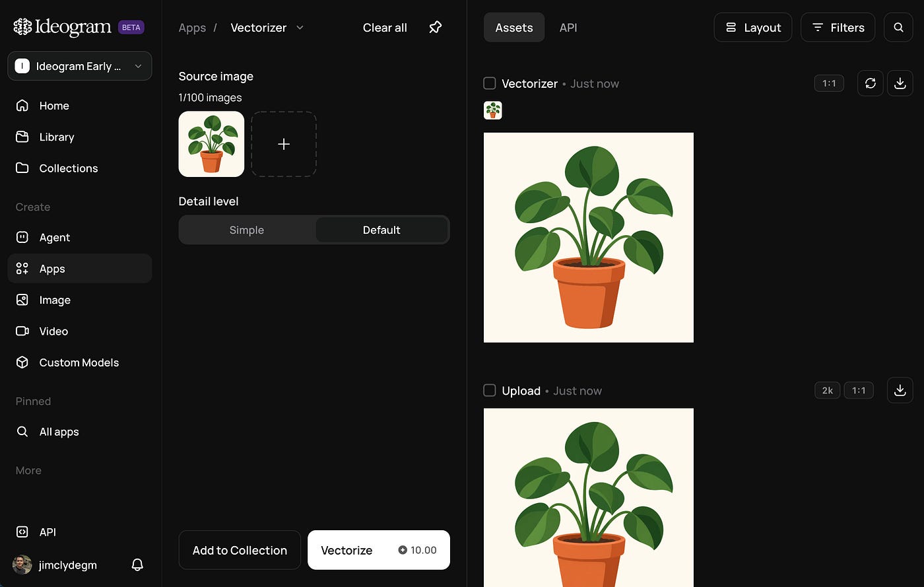Image resolution: width=924 pixels, height=587 pixels.
Task: Set detail level to Default
Action: [x=381, y=230]
